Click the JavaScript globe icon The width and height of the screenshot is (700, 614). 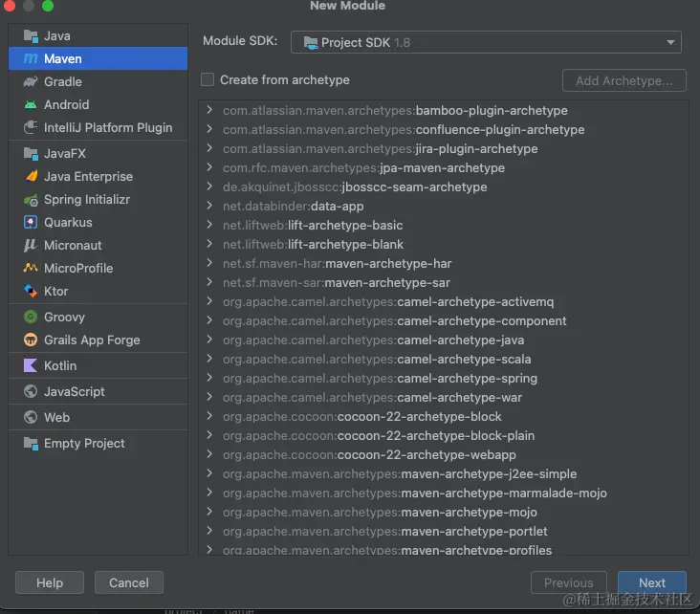[x=31, y=391]
